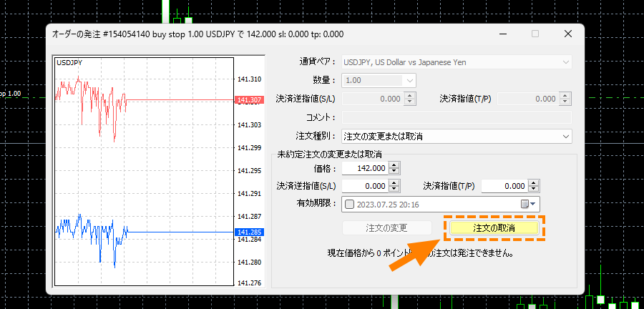Click pending order 決済逆指値(S/L) field
The width and height of the screenshot is (644, 309).
tap(365, 186)
